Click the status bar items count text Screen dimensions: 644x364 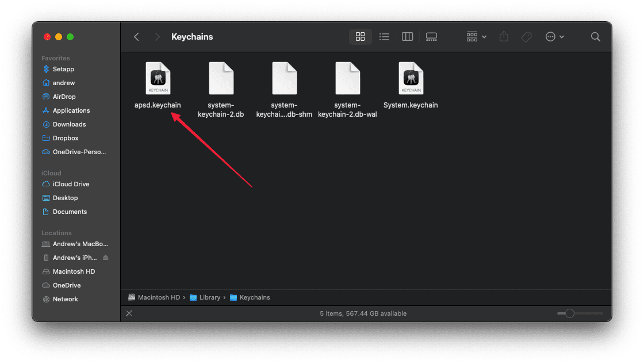pos(363,313)
